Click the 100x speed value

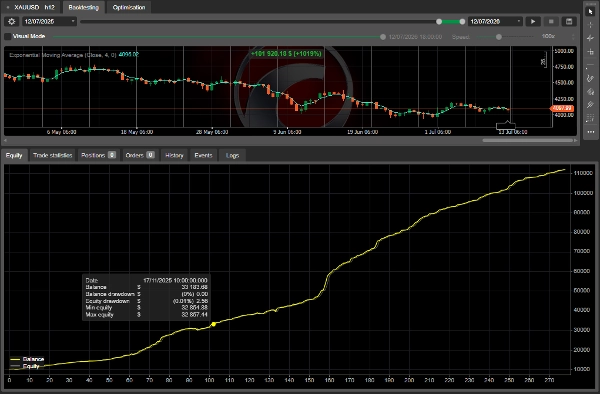pos(548,36)
